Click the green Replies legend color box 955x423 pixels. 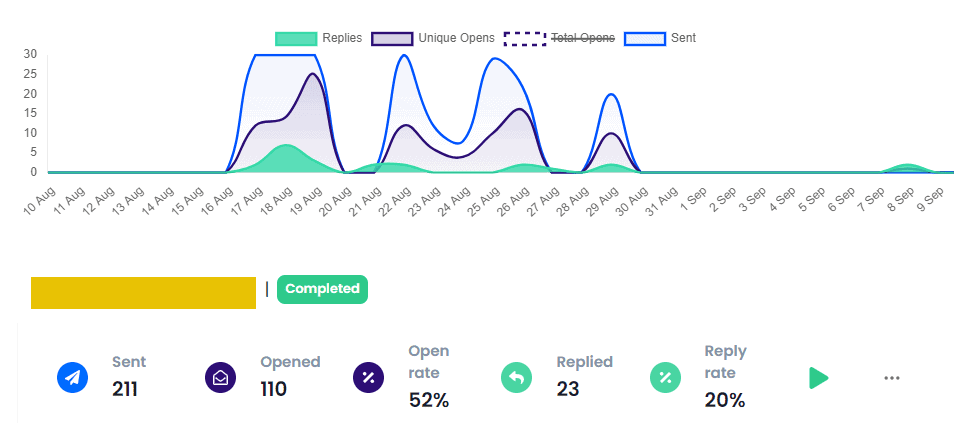pyautogui.click(x=297, y=38)
